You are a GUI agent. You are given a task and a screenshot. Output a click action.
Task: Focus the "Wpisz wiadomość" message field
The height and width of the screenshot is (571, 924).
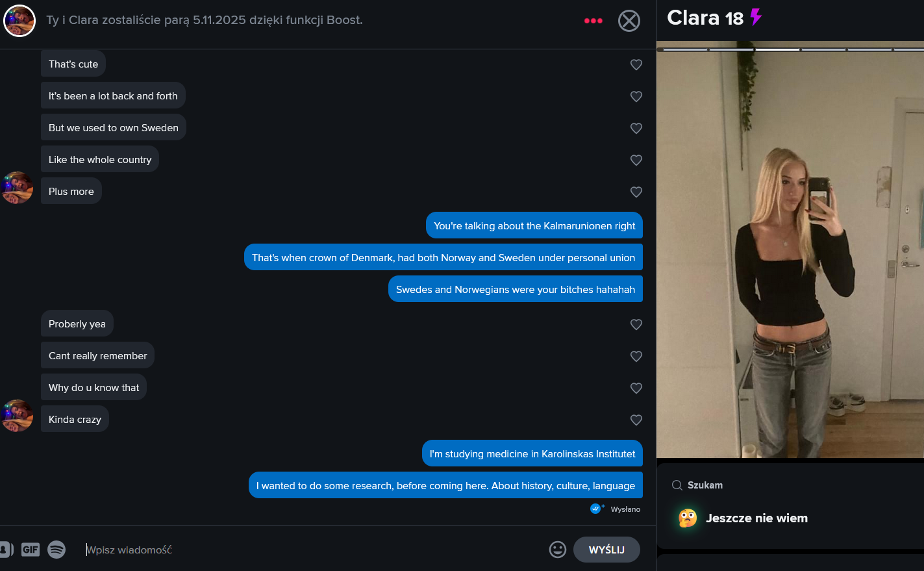[x=312, y=550]
